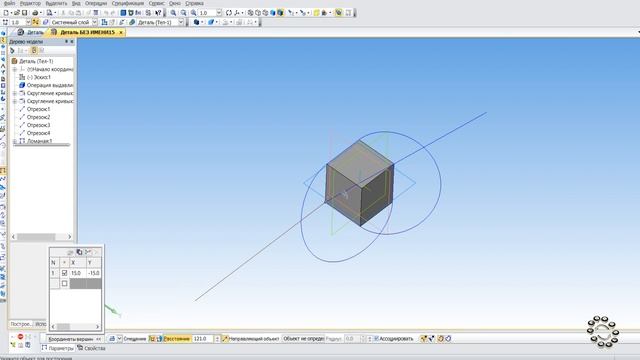Click the X cell with 15.0
Screen dimensions: 640x360
coord(78,273)
